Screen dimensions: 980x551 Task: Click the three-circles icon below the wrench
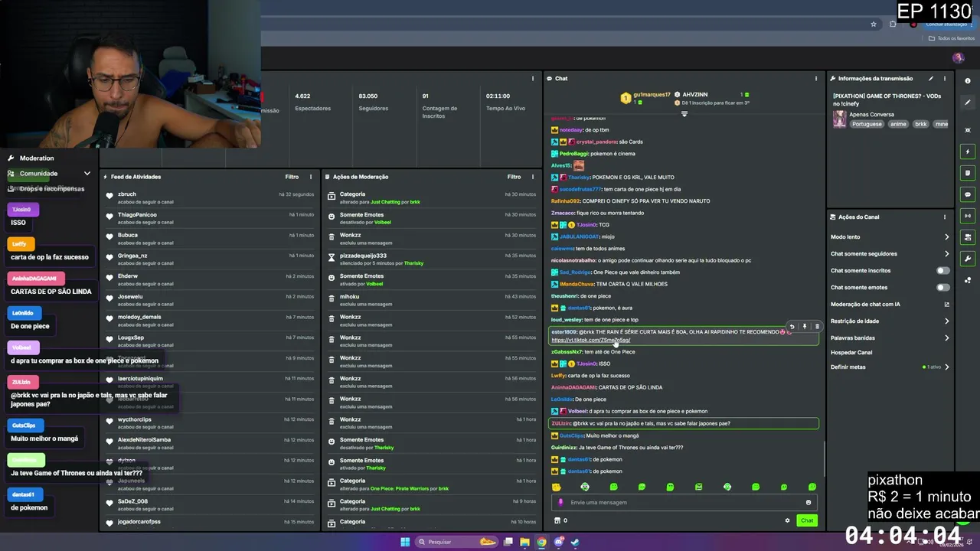pyautogui.click(x=968, y=280)
